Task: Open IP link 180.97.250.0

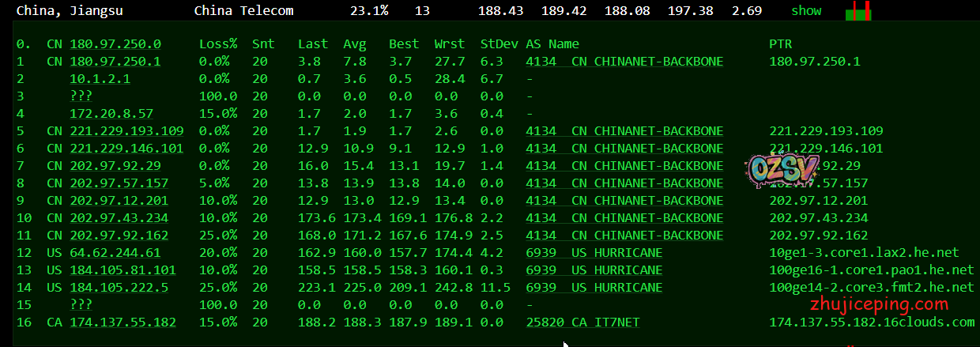Action: (x=115, y=44)
